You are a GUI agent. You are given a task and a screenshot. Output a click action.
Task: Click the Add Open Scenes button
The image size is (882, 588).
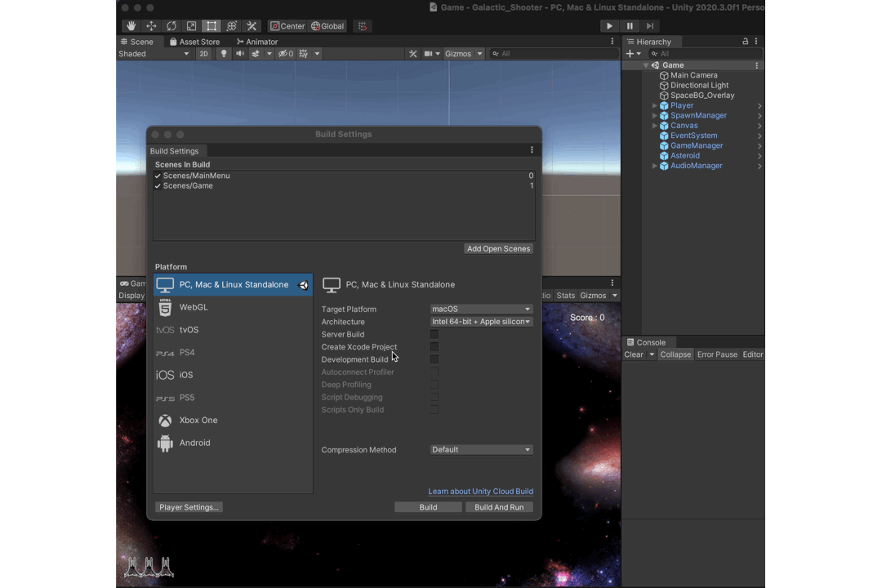pyautogui.click(x=498, y=249)
